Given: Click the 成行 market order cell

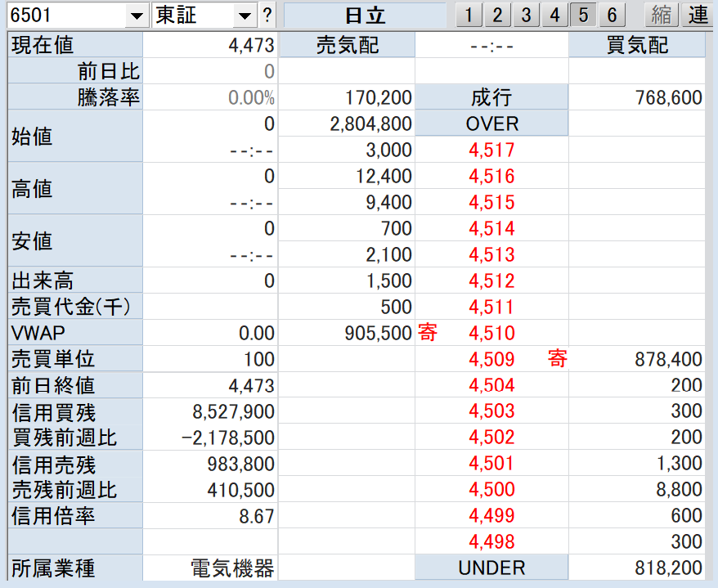Looking at the screenshot, I should pyautogui.click(x=491, y=98).
